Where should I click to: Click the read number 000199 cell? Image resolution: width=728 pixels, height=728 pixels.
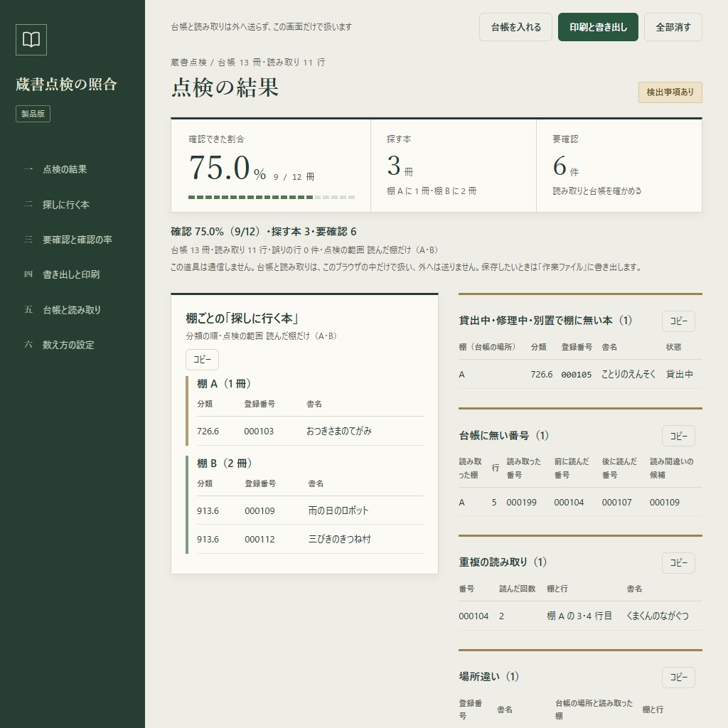tap(521, 503)
